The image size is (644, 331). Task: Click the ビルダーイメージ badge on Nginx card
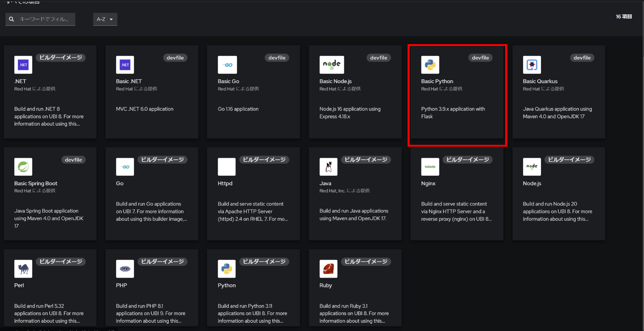(467, 160)
